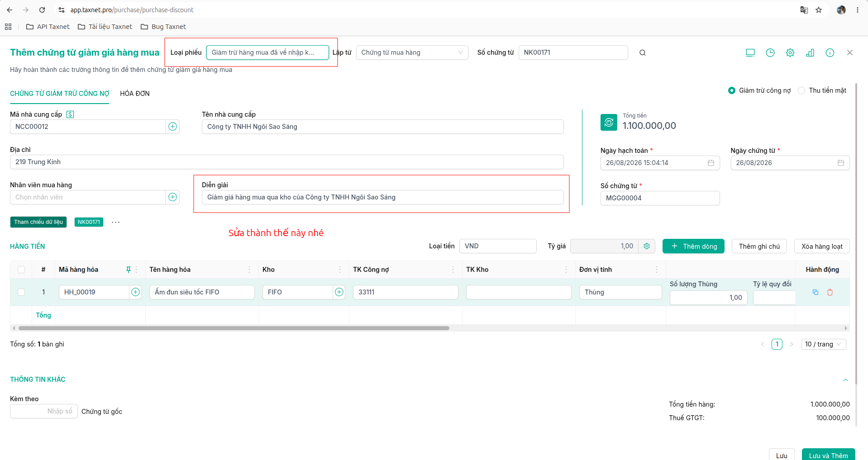The image size is (868, 460).
Task: Click the Xóa hàng loạt button
Action: pos(822,246)
